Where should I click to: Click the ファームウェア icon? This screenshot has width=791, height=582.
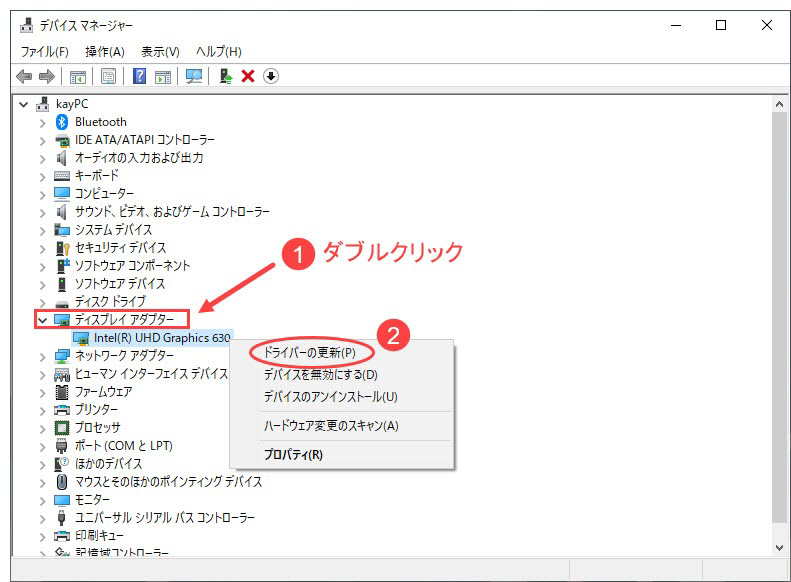tap(62, 392)
